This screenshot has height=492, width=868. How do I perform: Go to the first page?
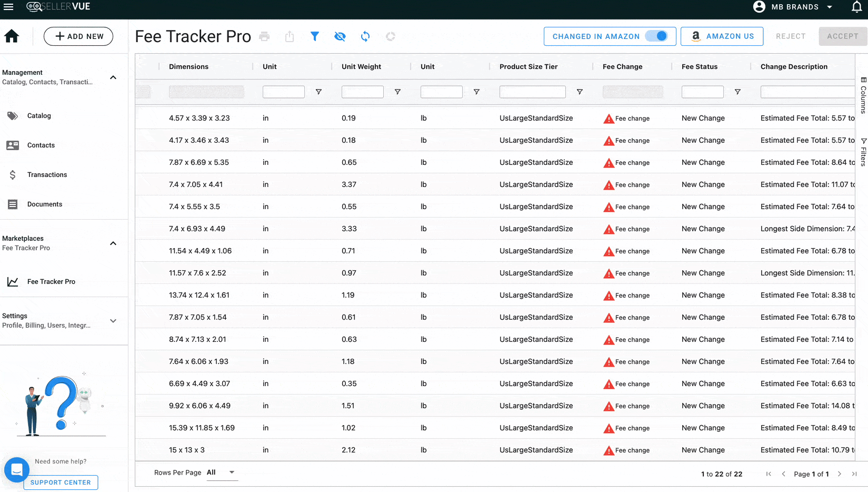click(x=769, y=474)
